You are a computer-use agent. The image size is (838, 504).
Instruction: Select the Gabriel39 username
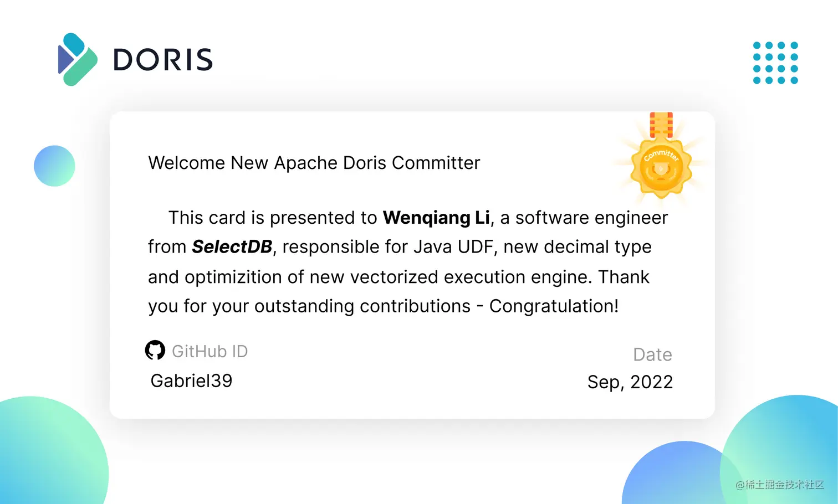191,381
